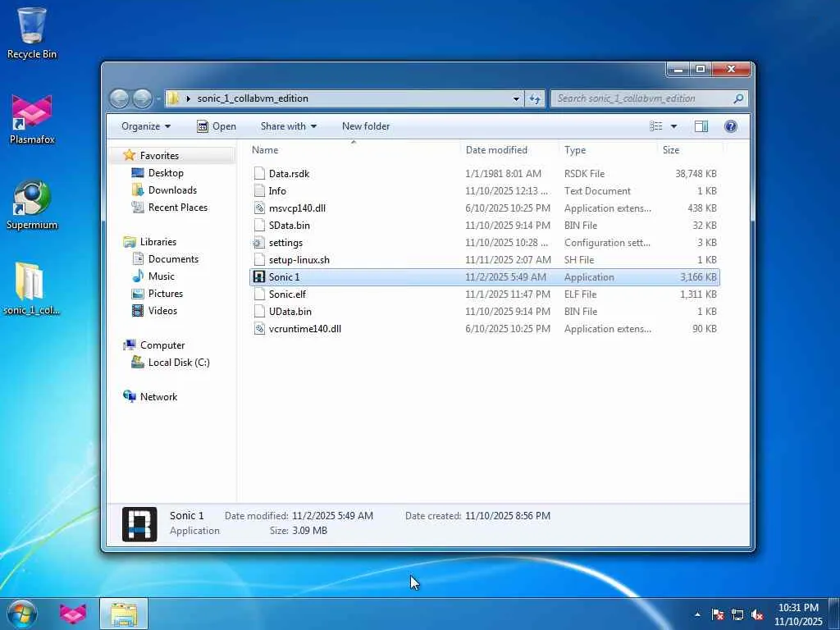
Task: Launch Supermium from the desktop shortcut
Action: pos(32,204)
